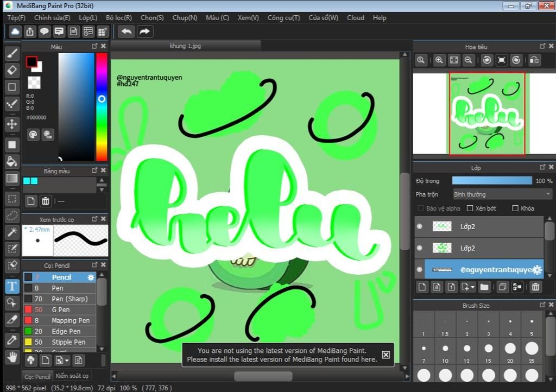Select the rectangular Select tool
This screenshot has width=556, height=392.
[x=12, y=199]
